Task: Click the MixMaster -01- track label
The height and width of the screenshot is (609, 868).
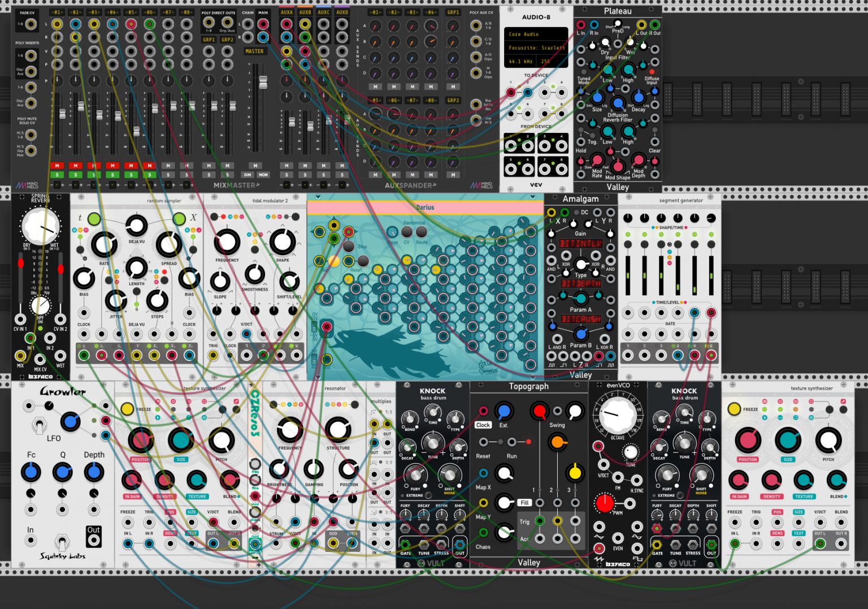Action: click(57, 12)
